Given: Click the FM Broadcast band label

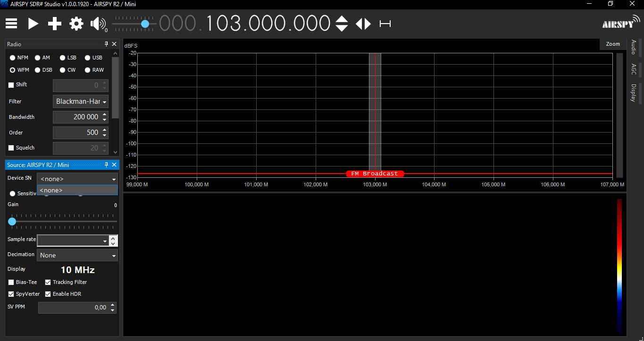Looking at the screenshot, I should (x=375, y=174).
